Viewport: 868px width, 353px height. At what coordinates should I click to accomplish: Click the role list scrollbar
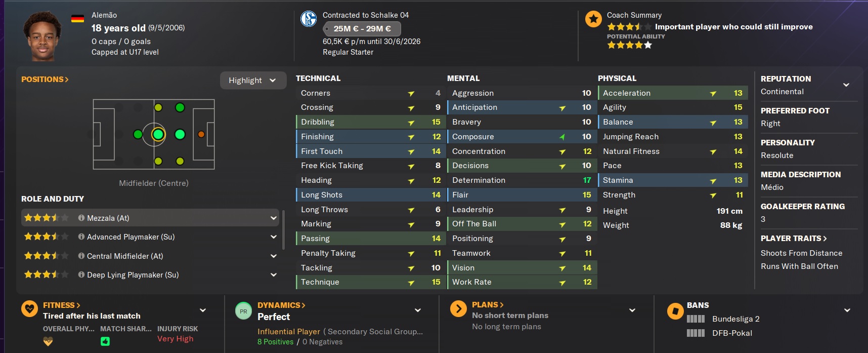(x=283, y=230)
